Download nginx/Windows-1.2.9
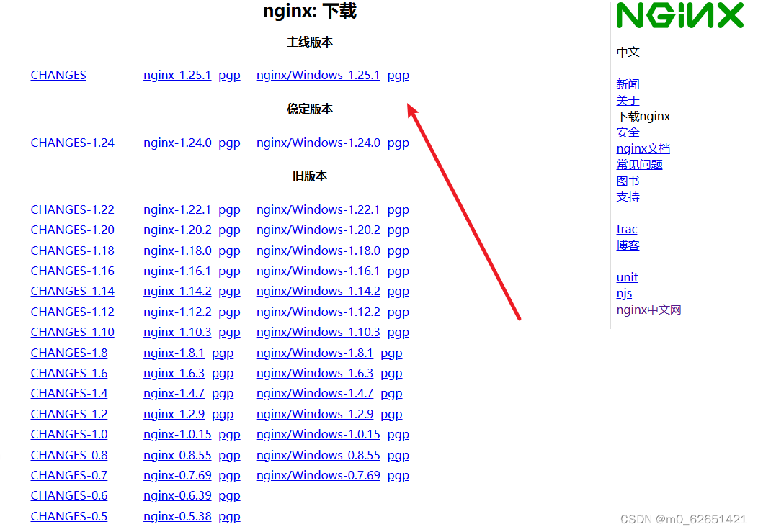The image size is (758, 532). click(x=315, y=415)
